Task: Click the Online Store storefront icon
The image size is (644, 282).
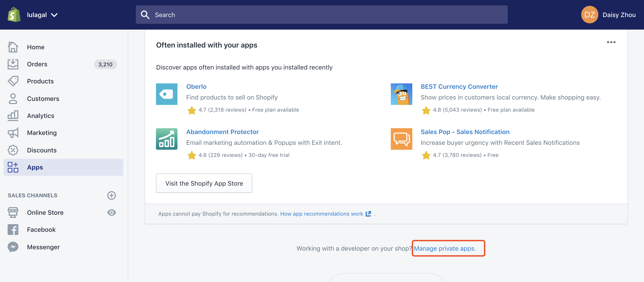Action: click(13, 213)
